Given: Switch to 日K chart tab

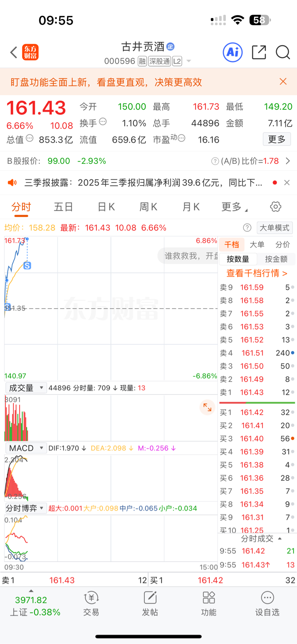Looking at the screenshot, I should 106,207.
